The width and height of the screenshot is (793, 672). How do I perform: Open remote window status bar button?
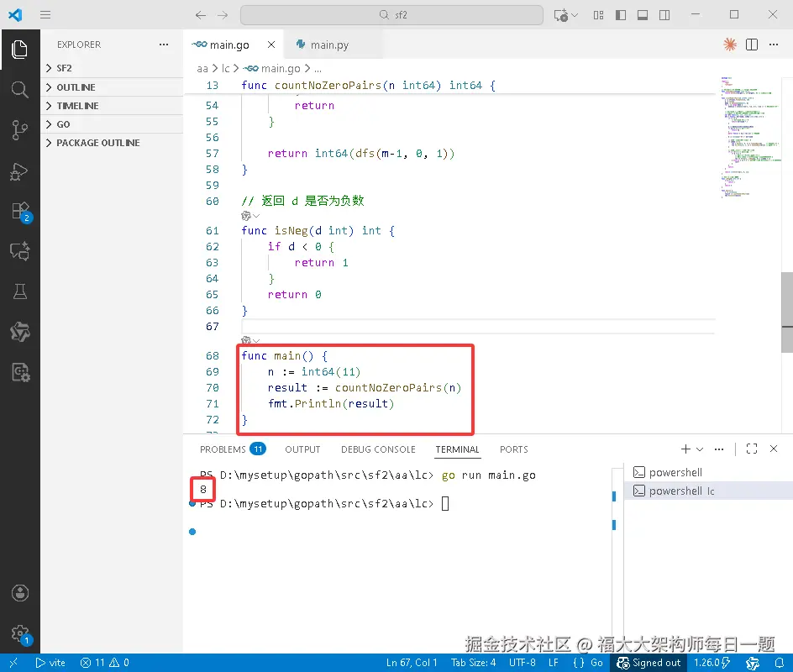click(x=13, y=663)
